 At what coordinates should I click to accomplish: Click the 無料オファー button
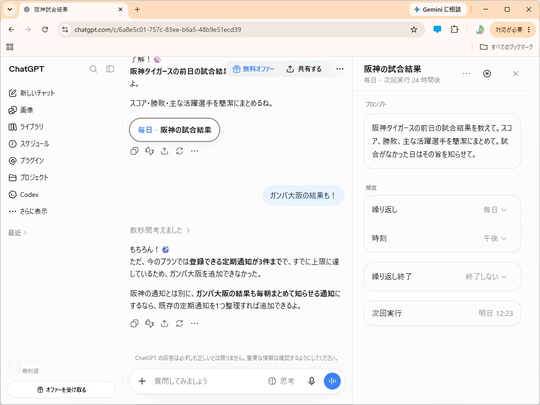pyautogui.click(x=253, y=69)
